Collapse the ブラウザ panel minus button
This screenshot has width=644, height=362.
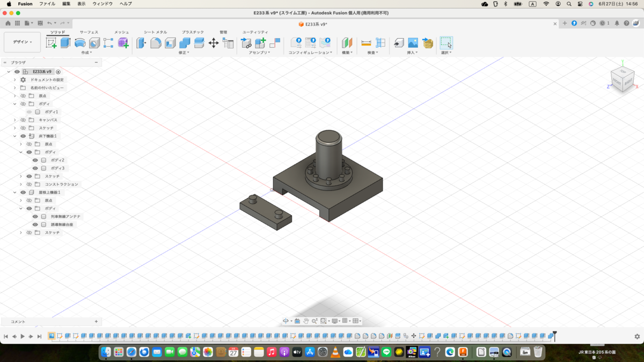click(x=96, y=62)
